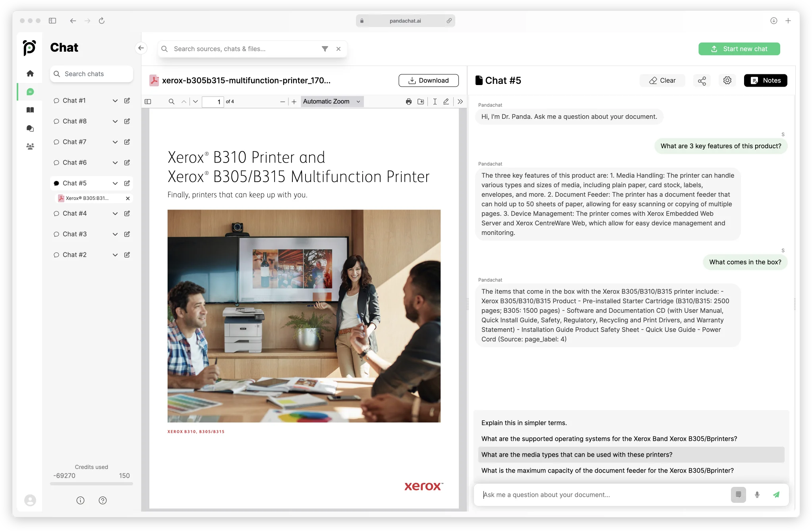Go to the next PDF page
The height and width of the screenshot is (531, 812).
click(195, 102)
